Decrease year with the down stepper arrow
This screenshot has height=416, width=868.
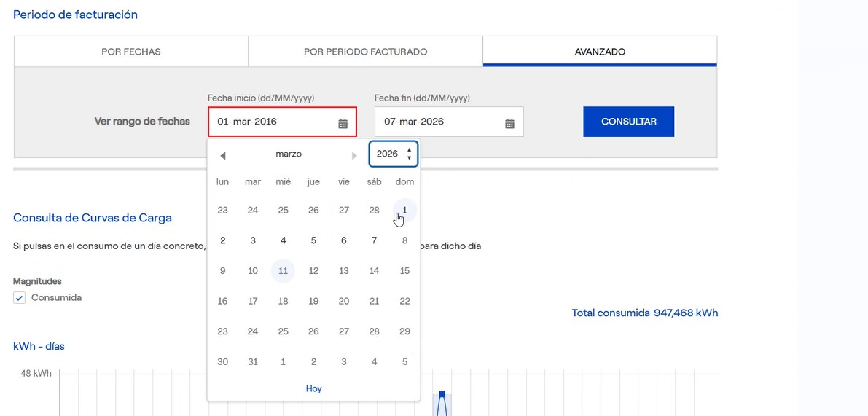tap(409, 158)
